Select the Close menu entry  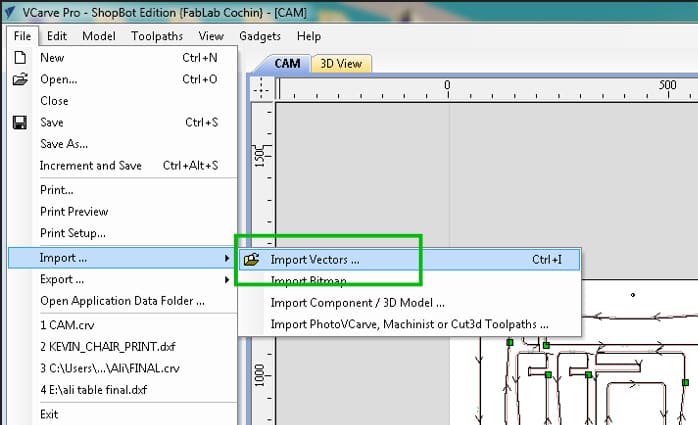pos(122,101)
